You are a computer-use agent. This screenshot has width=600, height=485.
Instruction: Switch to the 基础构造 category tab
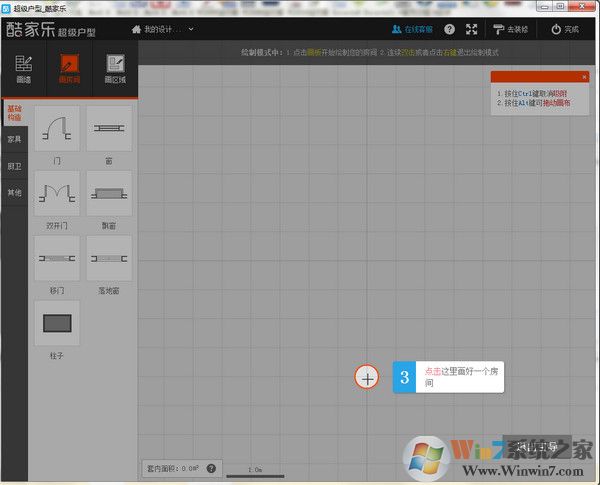coord(14,113)
